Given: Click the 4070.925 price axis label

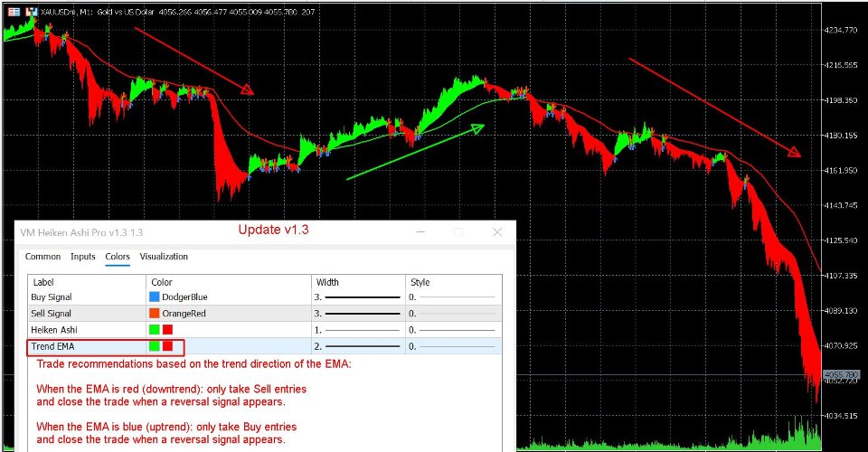Looking at the screenshot, I should point(841,345).
